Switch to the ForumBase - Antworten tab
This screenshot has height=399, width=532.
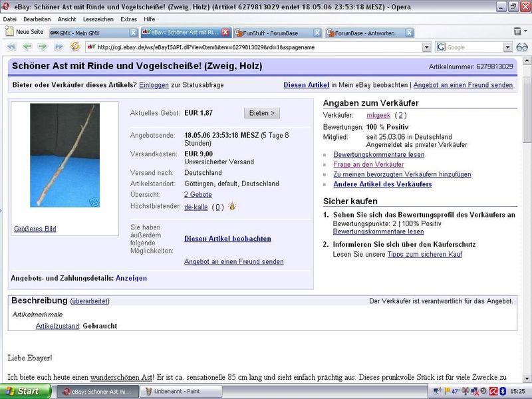(x=365, y=33)
